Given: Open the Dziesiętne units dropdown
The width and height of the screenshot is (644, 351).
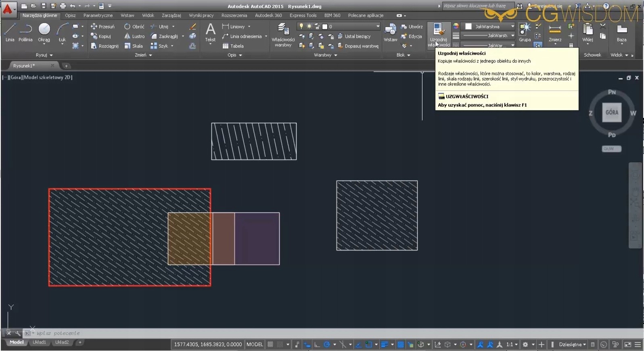Looking at the screenshot, I should (x=572, y=345).
